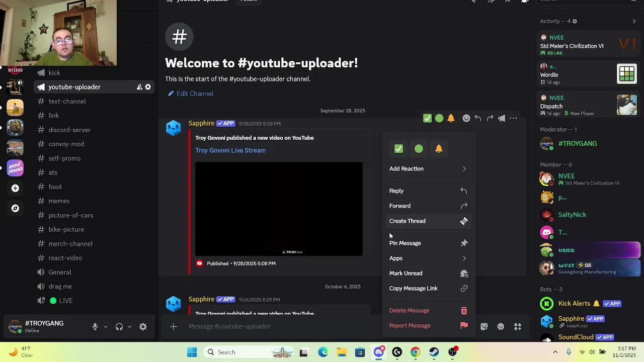The width and height of the screenshot is (644, 362).
Task: Select Reply in context menu
Action: 428,191
